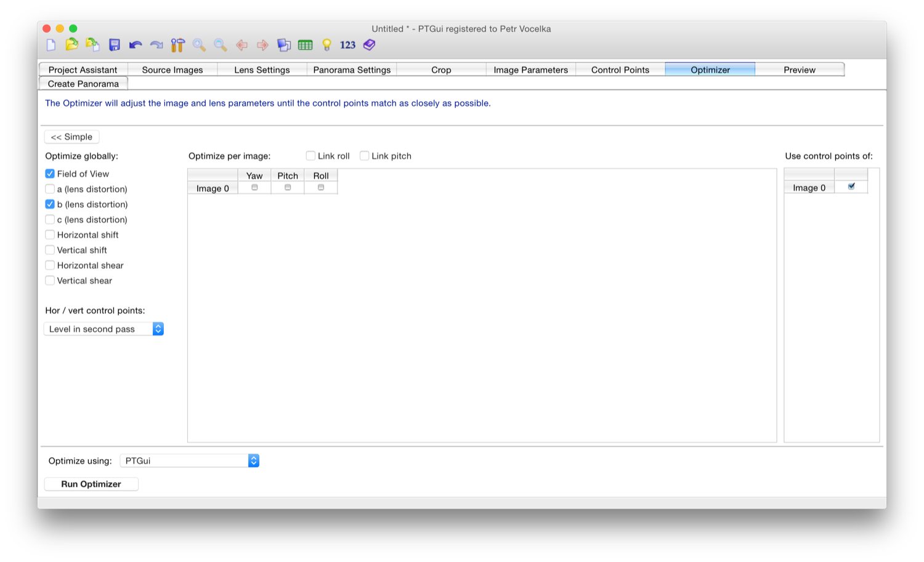924x562 pixels.
Task: Open the green table icon
Action: coord(306,45)
